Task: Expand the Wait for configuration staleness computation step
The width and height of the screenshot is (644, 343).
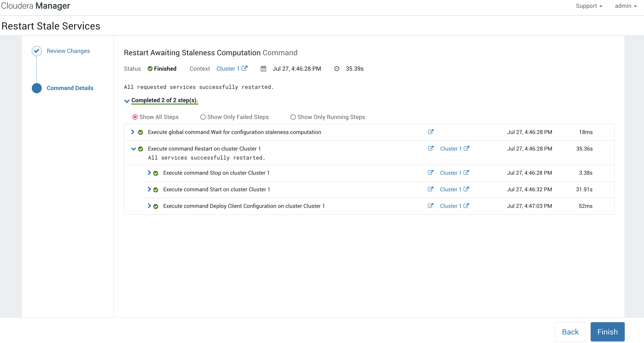Action: tap(133, 132)
